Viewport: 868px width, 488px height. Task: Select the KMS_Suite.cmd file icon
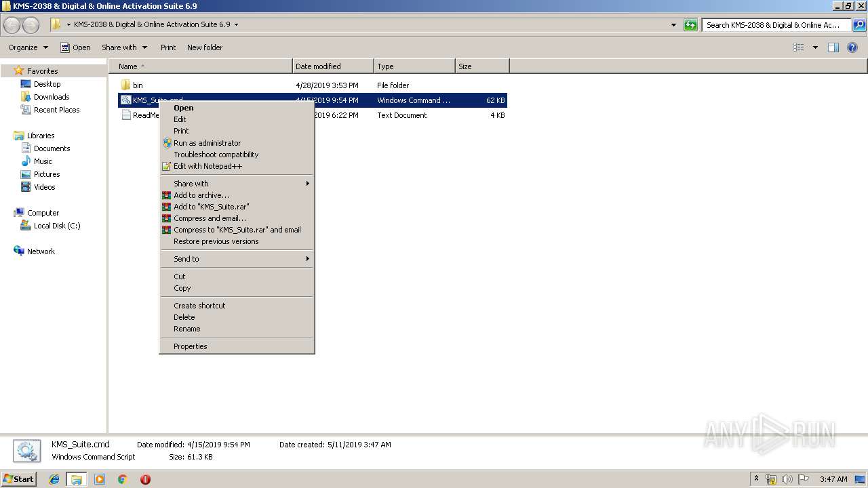[125, 100]
